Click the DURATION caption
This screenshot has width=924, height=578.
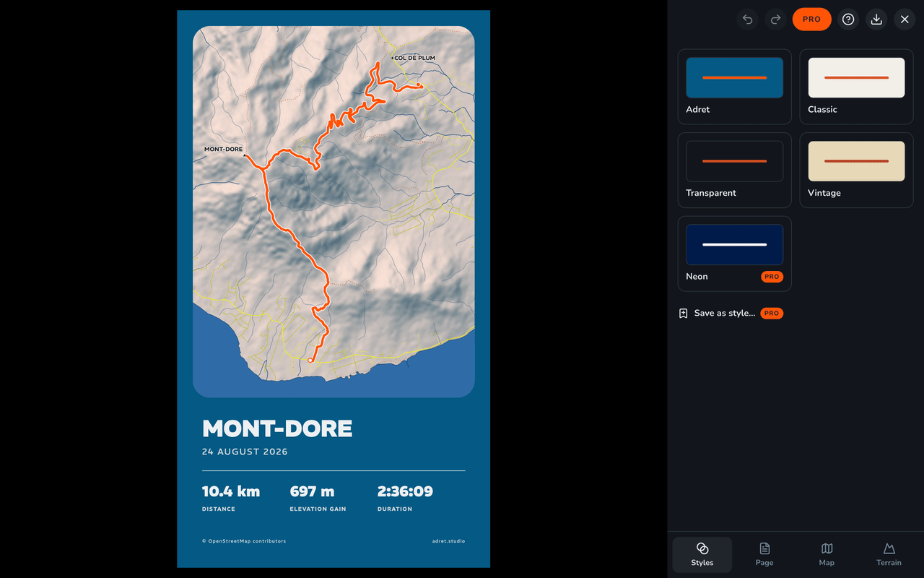395,509
